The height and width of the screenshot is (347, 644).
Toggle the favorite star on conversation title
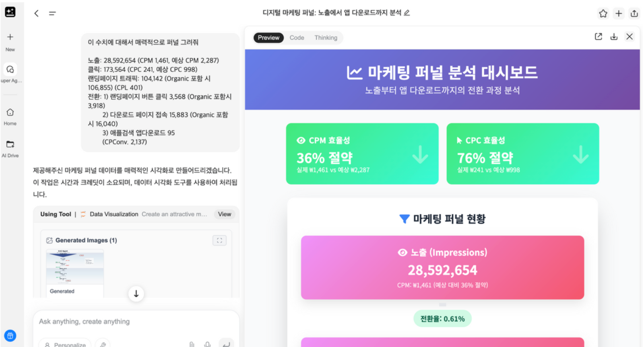coord(603,13)
